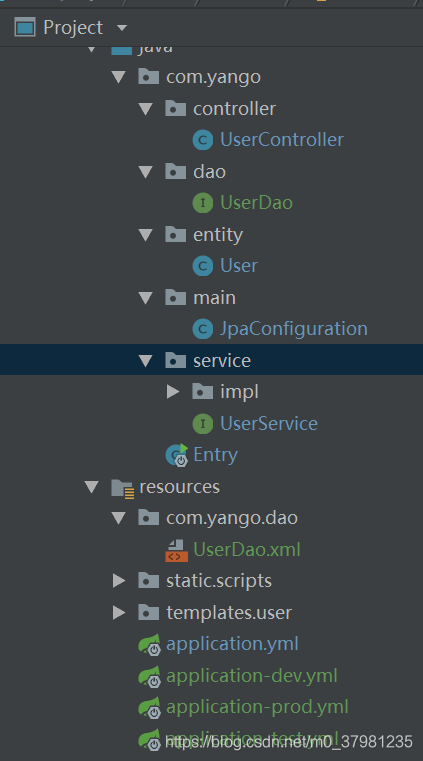This screenshot has width=423, height=761.
Task: Select the UserController file name
Action: (x=282, y=140)
